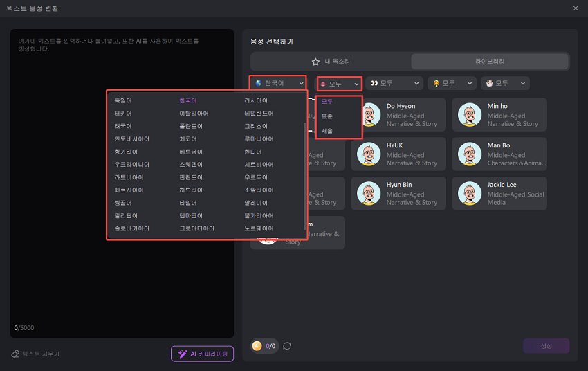Switch to the 내 목소리 tab
The width and height of the screenshot is (588, 371).
[331, 61]
